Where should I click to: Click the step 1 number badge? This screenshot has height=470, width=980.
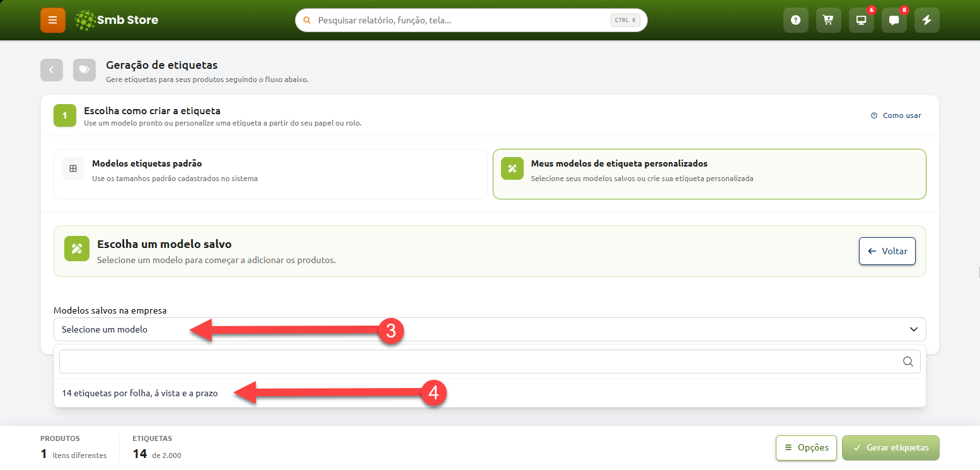[65, 115]
